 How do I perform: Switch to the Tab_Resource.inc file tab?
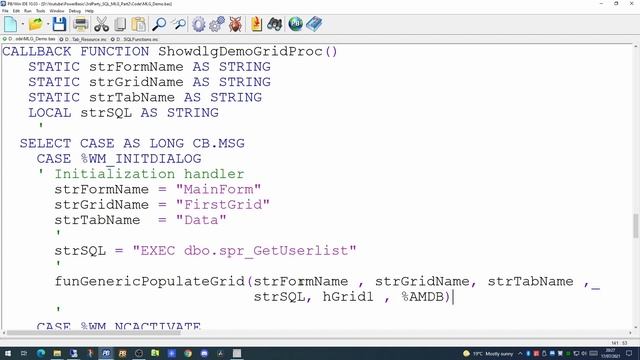[83, 39]
